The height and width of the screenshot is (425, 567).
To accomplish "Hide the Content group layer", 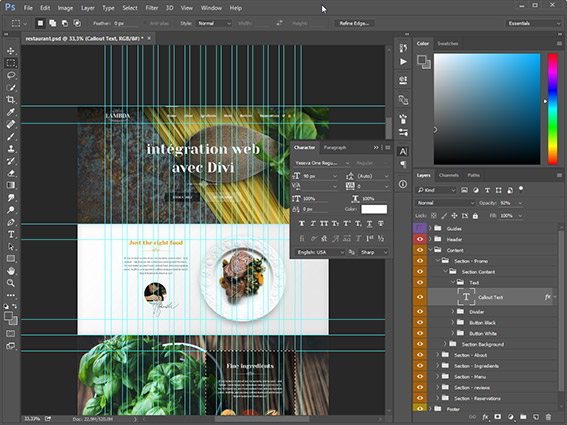I will [x=420, y=250].
